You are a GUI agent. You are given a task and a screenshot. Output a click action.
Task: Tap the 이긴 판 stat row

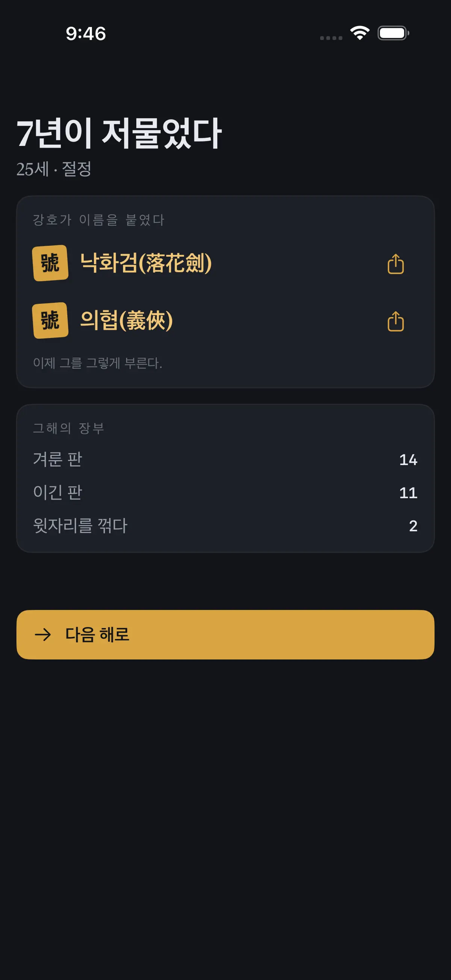(x=225, y=493)
